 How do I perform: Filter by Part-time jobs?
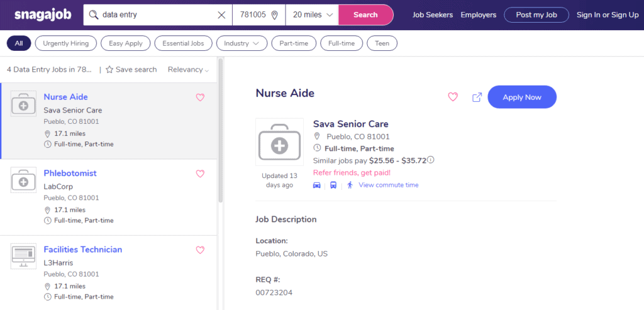click(294, 43)
